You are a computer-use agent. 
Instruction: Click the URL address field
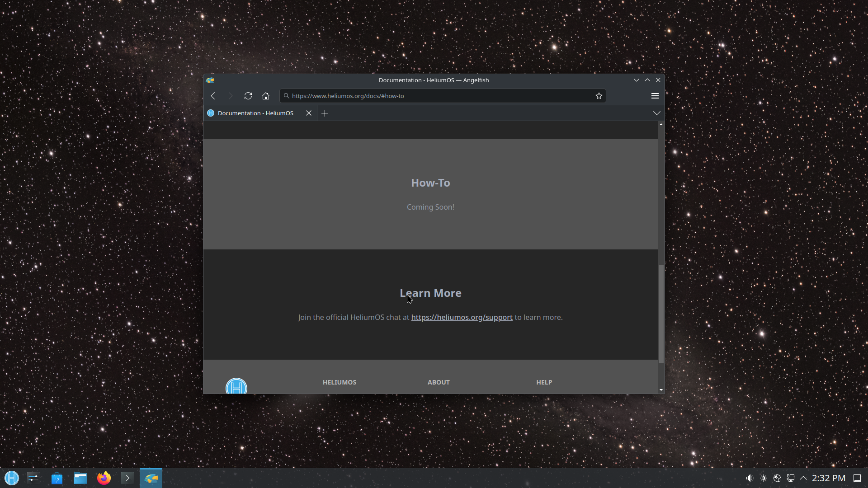click(x=442, y=96)
